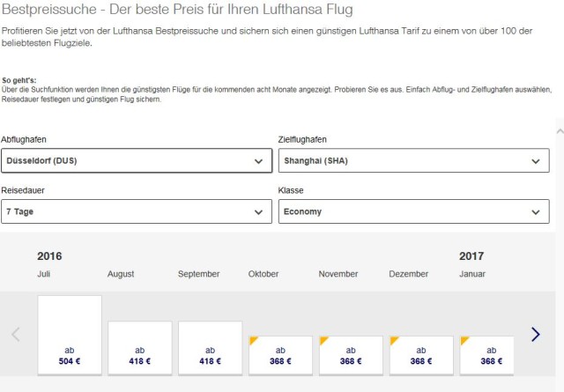Screen dimensions: 564x392
Task: Select the Oktober price bar 368 €
Action: point(280,356)
